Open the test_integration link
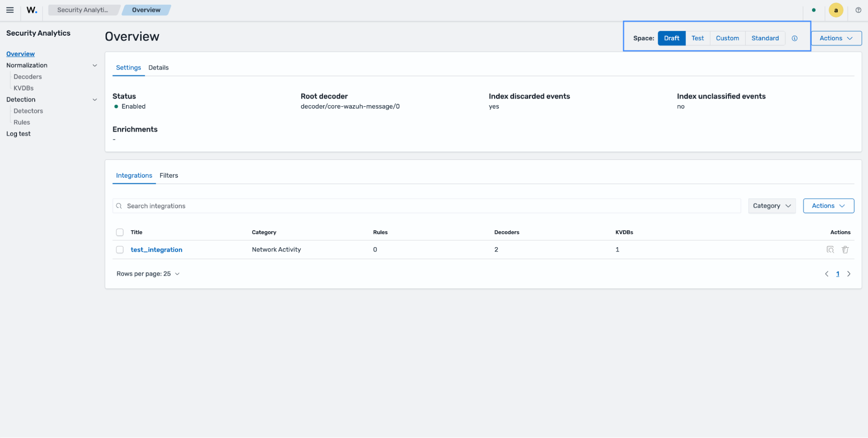 pyautogui.click(x=156, y=250)
